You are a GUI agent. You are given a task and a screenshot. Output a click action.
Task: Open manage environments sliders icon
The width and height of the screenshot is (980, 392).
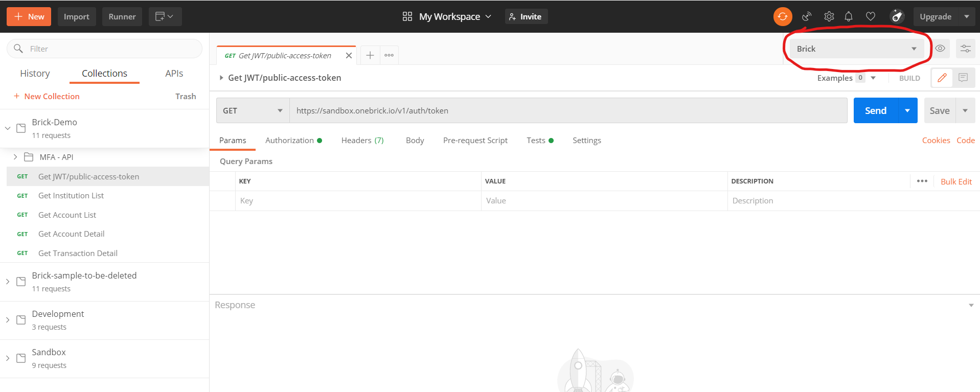tap(965, 49)
